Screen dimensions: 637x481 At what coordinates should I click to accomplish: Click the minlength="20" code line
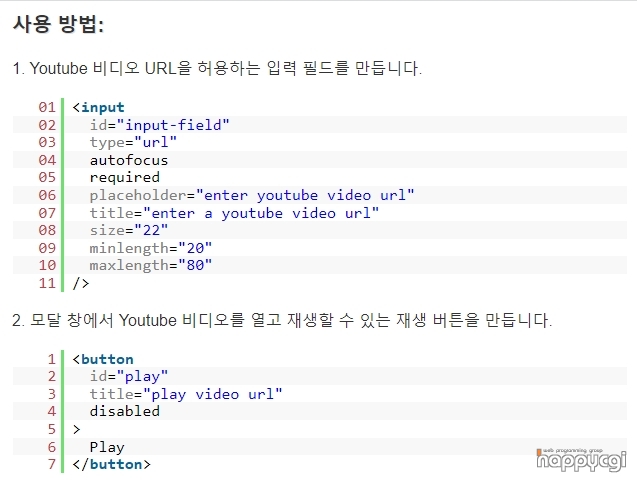[151, 248]
